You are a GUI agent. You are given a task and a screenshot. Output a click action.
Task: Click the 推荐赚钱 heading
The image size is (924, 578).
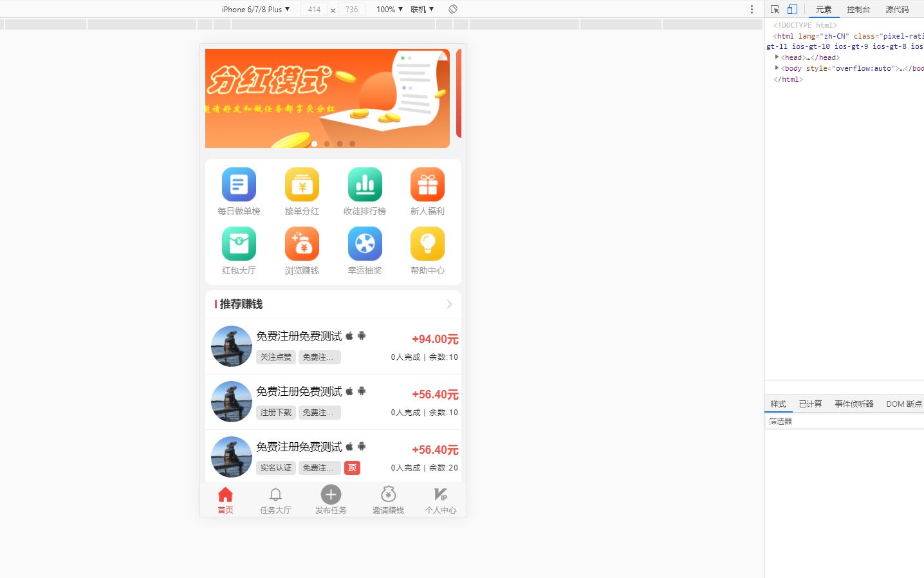click(x=241, y=304)
